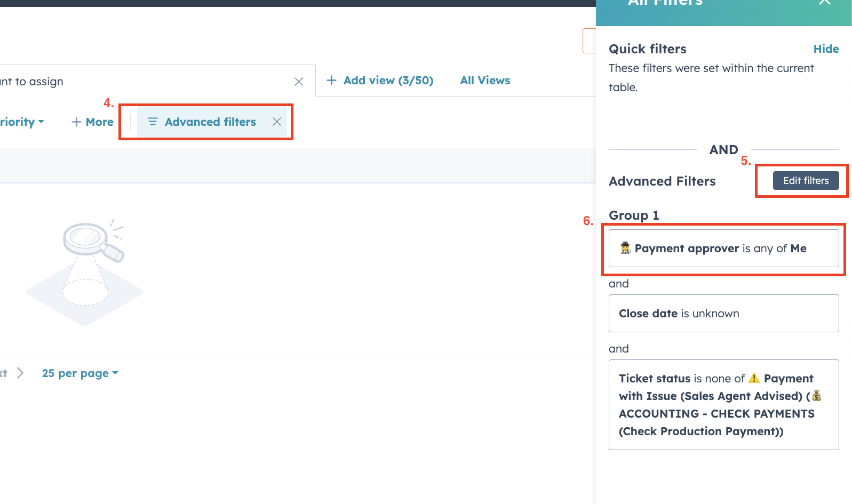Image resolution: width=852 pixels, height=504 pixels.
Task: Click the plus icon beside More
Action: (x=76, y=122)
